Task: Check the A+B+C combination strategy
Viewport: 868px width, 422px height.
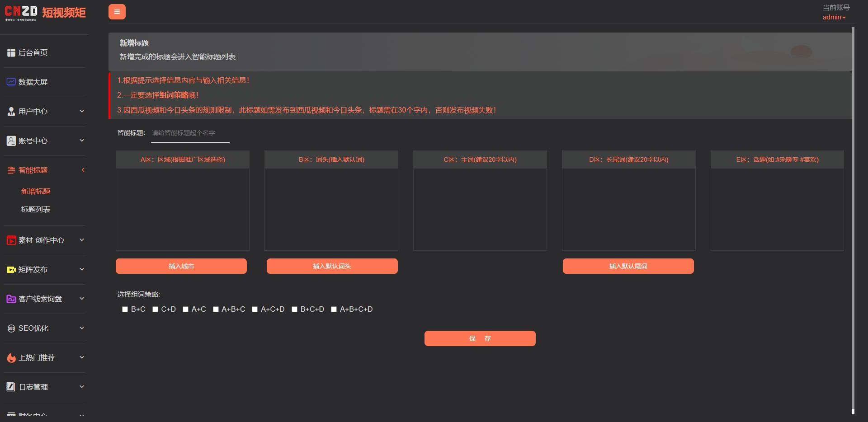Action: pyautogui.click(x=216, y=309)
